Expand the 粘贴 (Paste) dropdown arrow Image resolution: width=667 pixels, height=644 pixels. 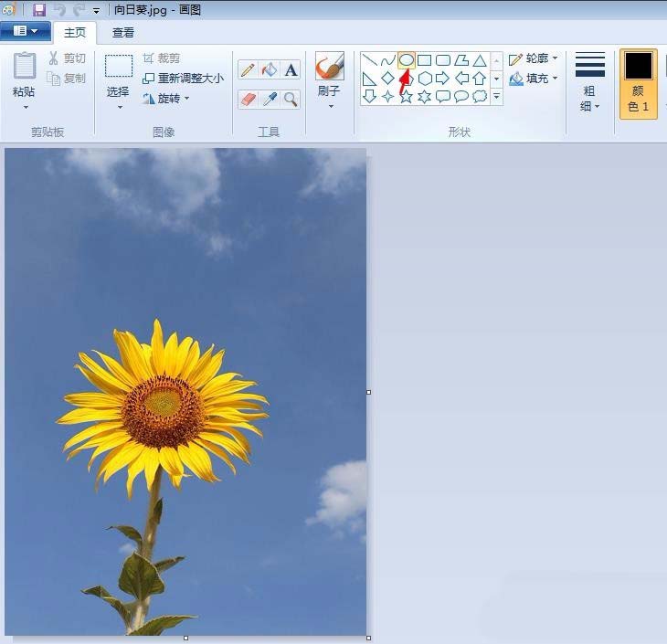26,107
